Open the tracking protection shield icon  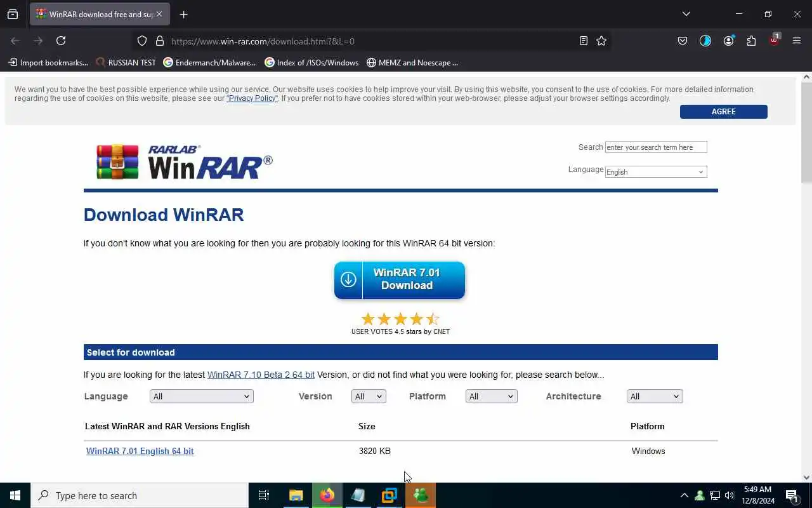tap(142, 41)
